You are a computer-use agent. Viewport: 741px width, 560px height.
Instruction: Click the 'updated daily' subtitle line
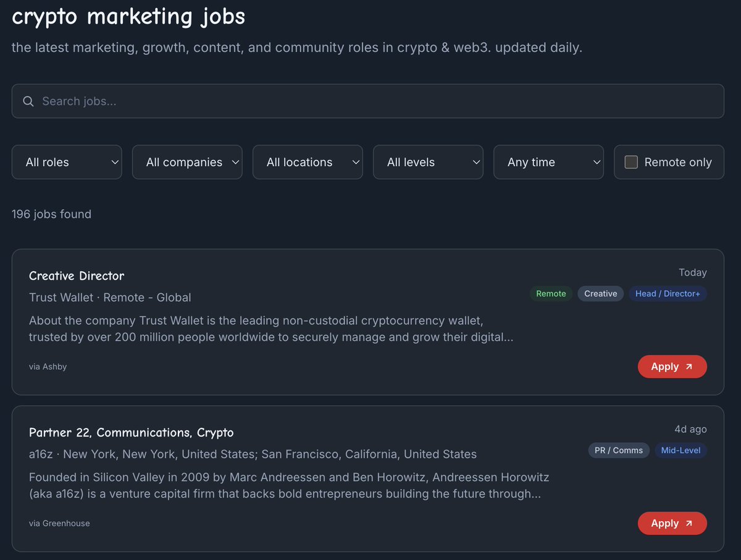296,48
